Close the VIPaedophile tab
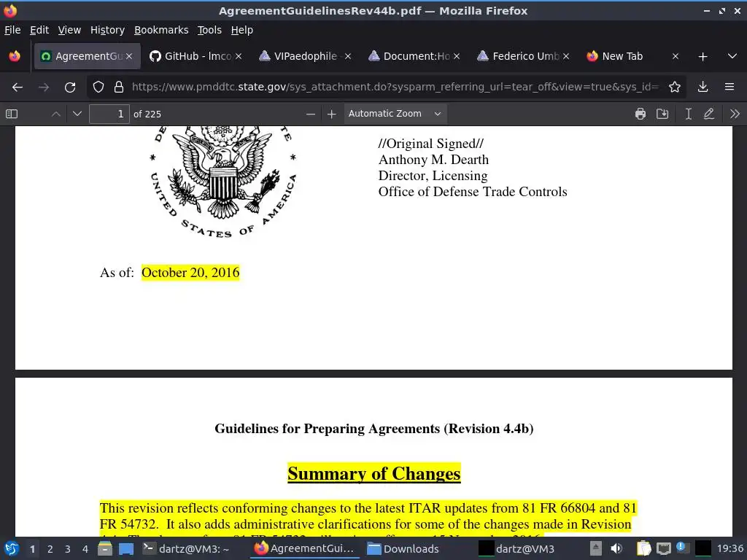Screen dimensions: 747x560 pyautogui.click(x=348, y=56)
